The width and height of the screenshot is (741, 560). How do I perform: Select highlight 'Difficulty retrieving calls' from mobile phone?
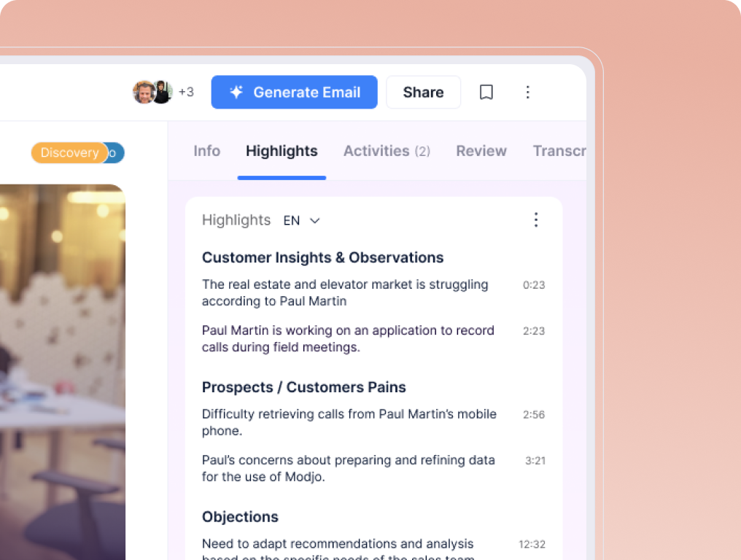point(349,422)
